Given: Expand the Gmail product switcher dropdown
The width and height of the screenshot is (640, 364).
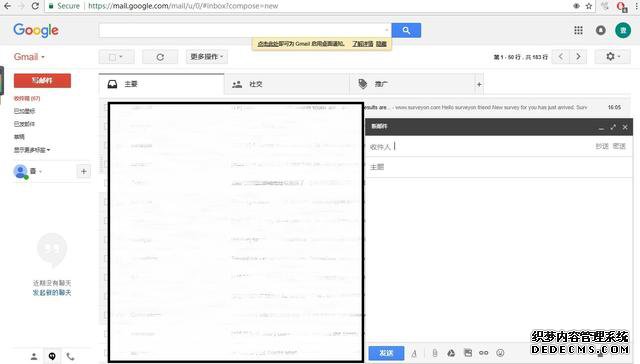Looking at the screenshot, I should pos(29,57).
